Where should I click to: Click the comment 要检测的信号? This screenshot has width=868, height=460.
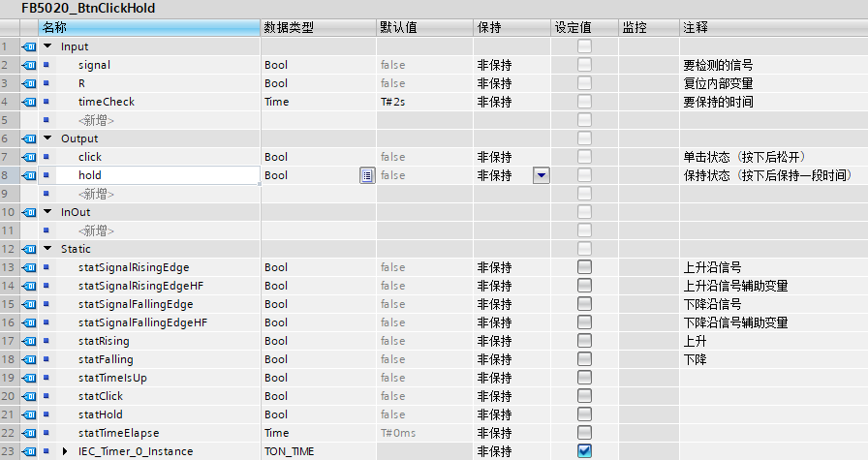click(x=718, y=65)
